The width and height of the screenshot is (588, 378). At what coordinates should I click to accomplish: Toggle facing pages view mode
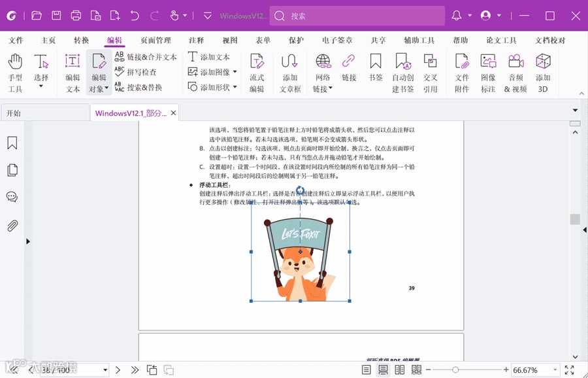(x=400, y=369)
